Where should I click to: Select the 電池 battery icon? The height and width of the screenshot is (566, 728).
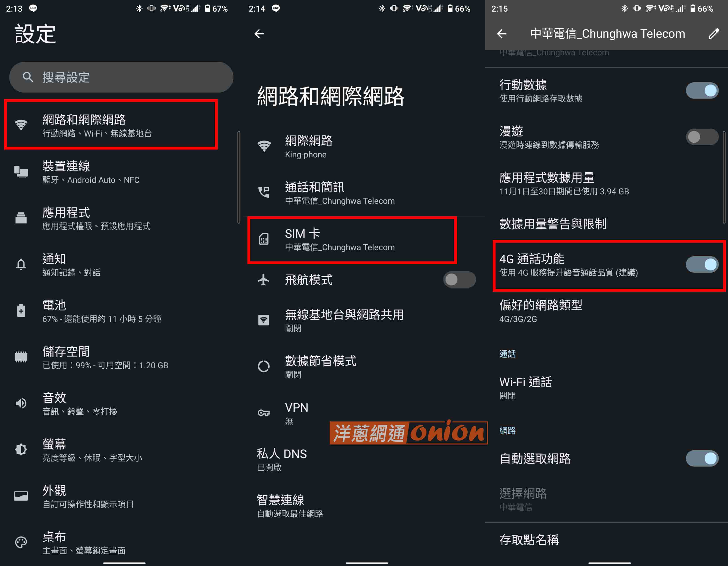(x=21, y=311)
